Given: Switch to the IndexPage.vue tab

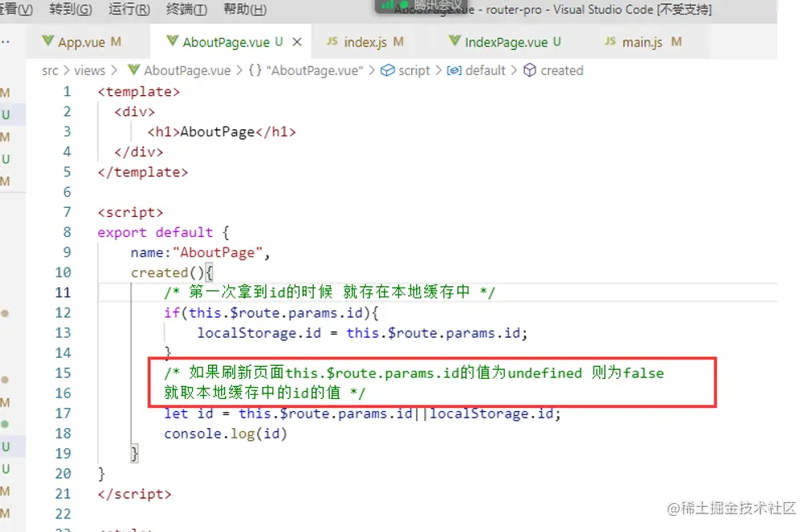Looking at the screenshot, I should (506, 42).
